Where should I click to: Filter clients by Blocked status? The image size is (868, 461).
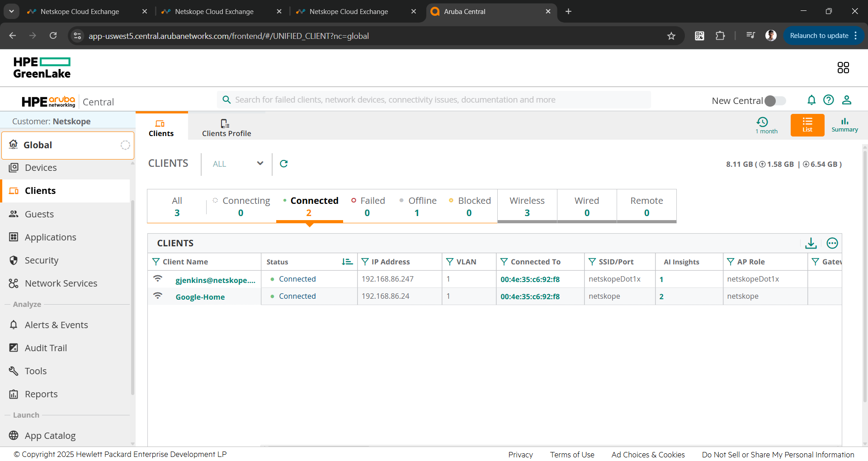click(469, 206)
